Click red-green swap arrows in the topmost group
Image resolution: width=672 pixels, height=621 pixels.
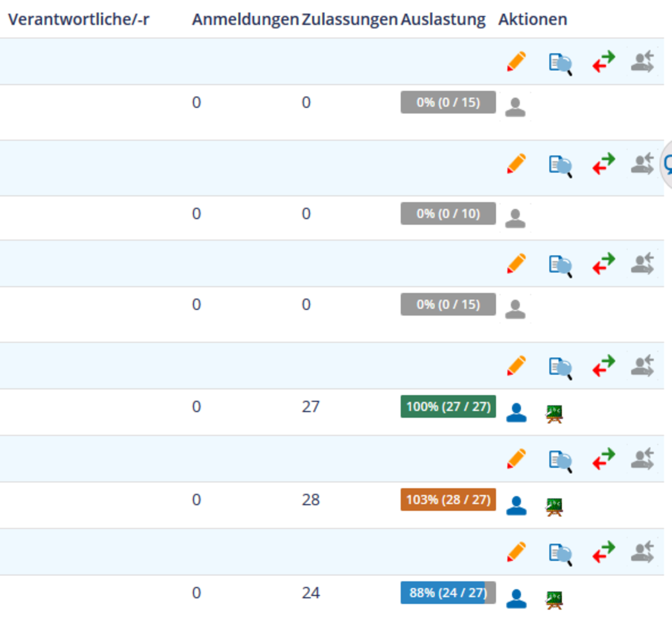tap(604, 62)
